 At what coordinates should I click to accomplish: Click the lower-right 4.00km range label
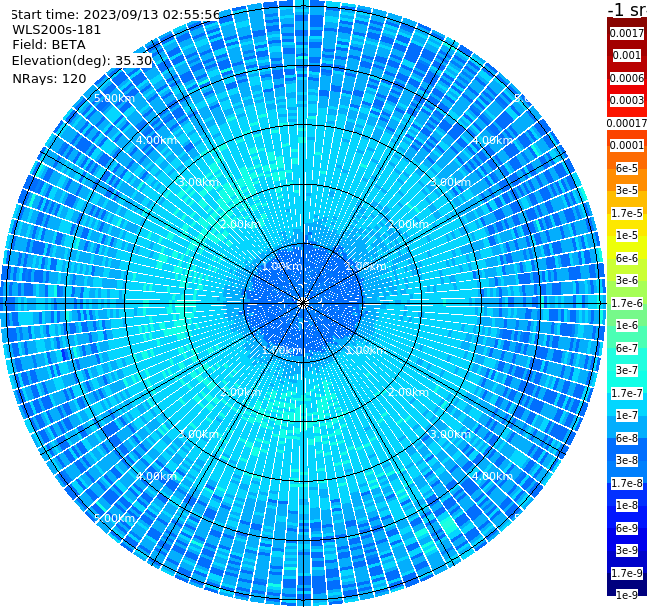coord(492,476)
